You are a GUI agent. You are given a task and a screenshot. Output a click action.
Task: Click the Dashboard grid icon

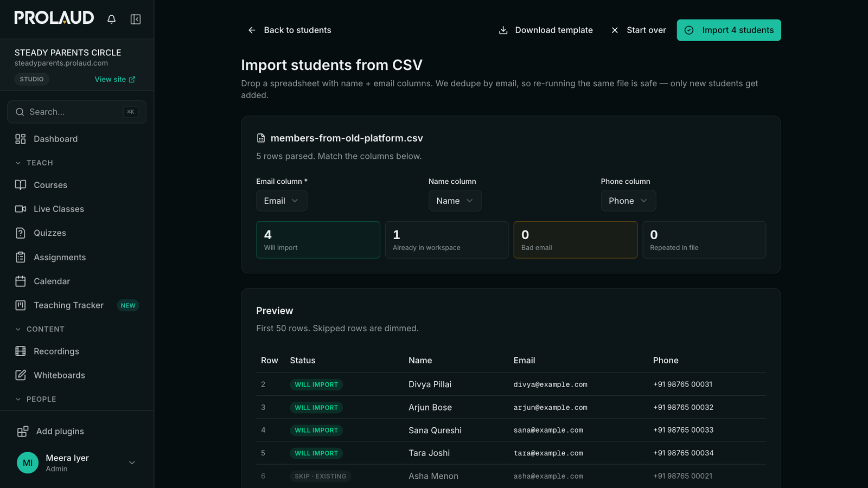pos(21,139)
